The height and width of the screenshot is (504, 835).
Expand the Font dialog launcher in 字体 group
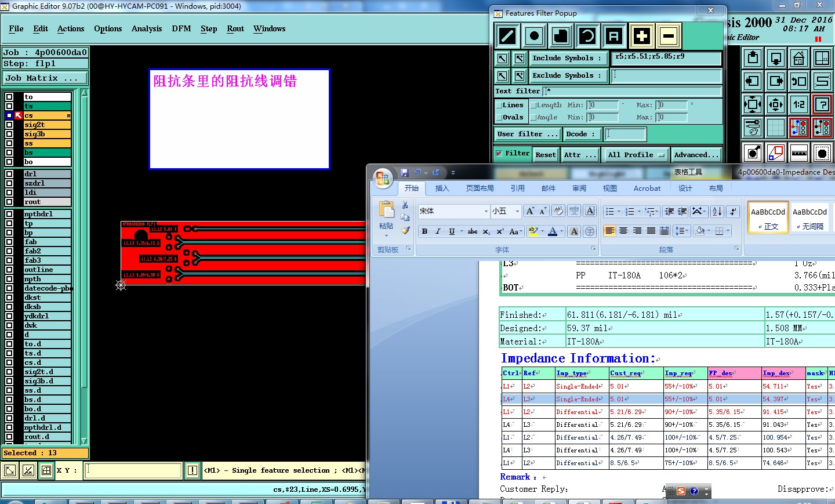tap(593, 248)
